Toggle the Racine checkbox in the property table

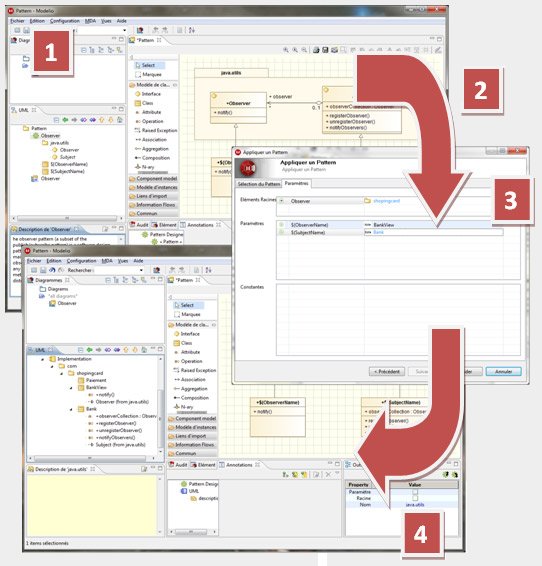[415, 498]
